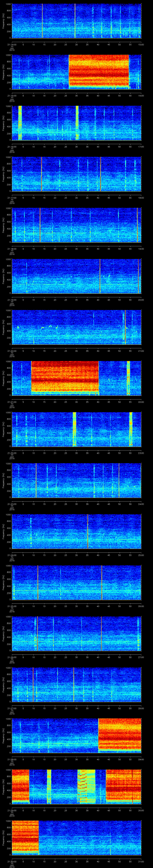Screen dimensions: 153x868
Task: Click the 21:21:00 start time label
Action: tap(12, 402)
